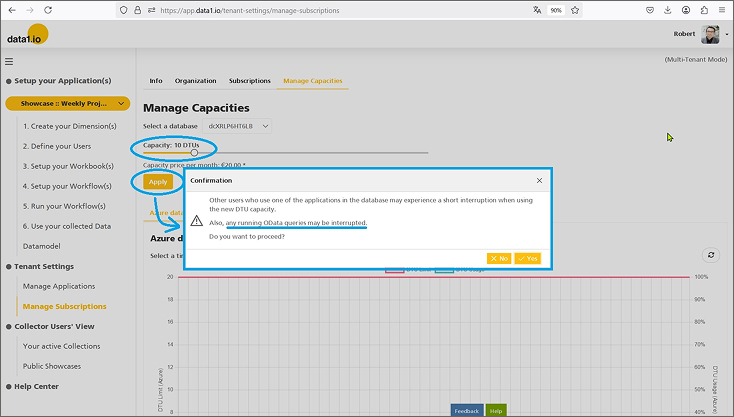Open 1. Create your Dimension(s)

click(69, 126)
